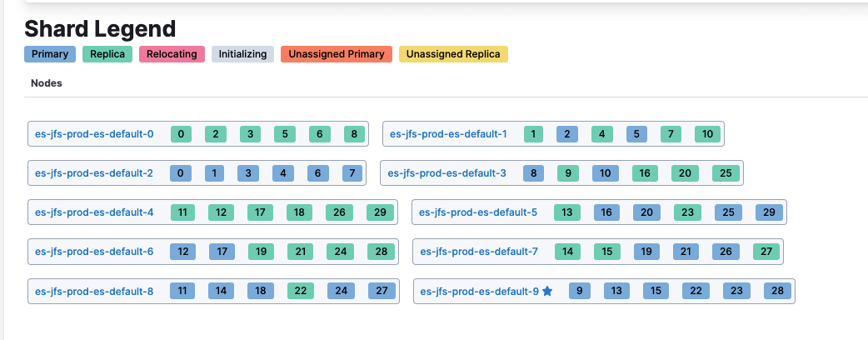Image resolution: width=868 pixels, height=340 pixels.
Task: Click the Relocating legend badge
Action: pos(172,54)
